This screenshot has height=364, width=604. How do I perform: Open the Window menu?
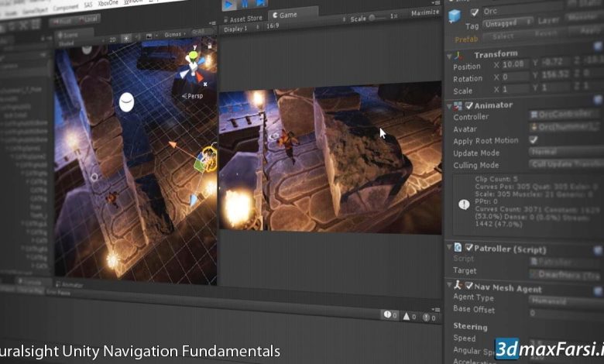pyautogui.click(x=132, y=2)
